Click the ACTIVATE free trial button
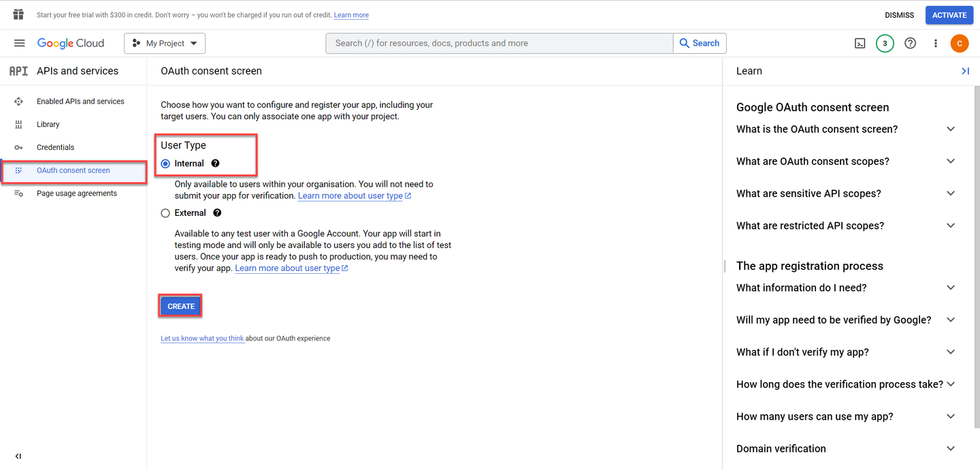980x470 pixels. click(x=949, y=15)
